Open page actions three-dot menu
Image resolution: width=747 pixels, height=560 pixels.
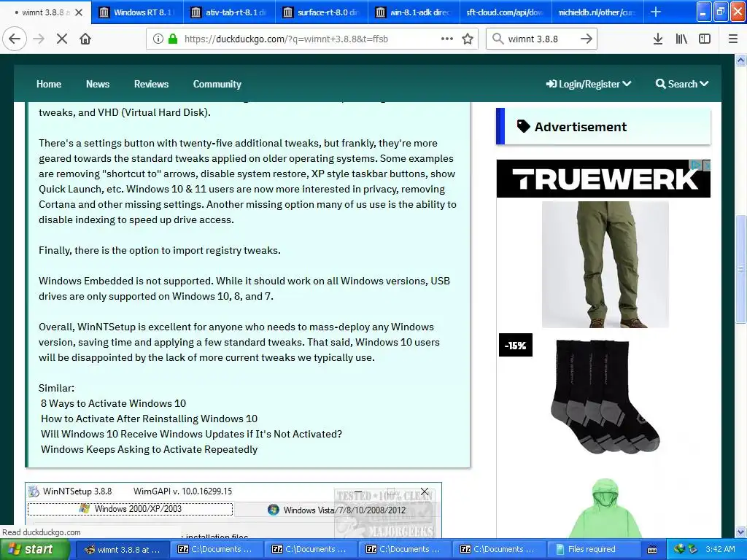point(447,39)
